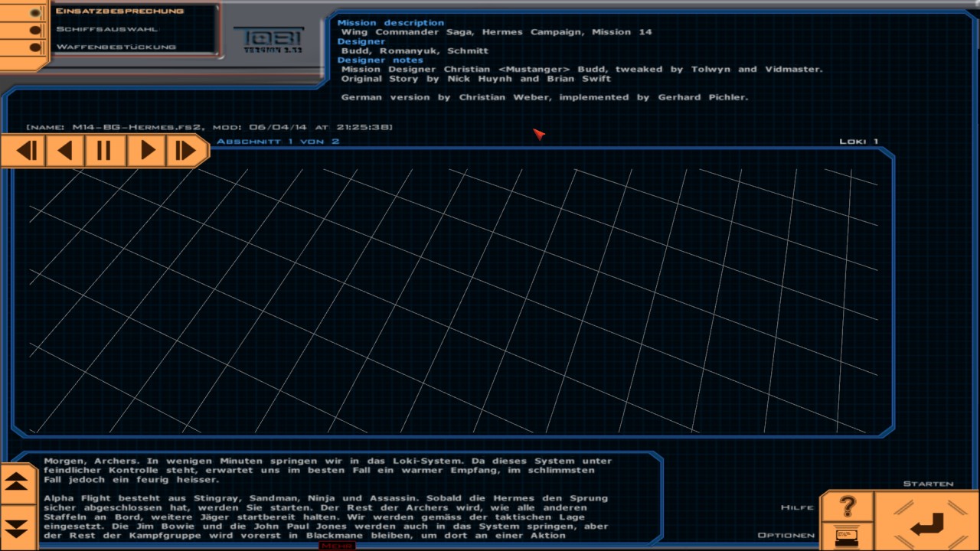Click the Einsatzbesprechung tab label
This screenshot has height=551, width=980.
119,11
